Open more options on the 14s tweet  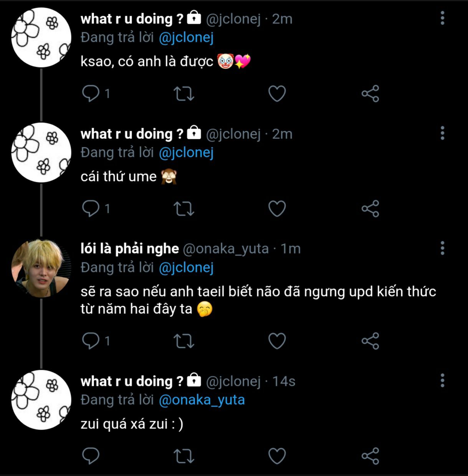click(x=442, y=380)
